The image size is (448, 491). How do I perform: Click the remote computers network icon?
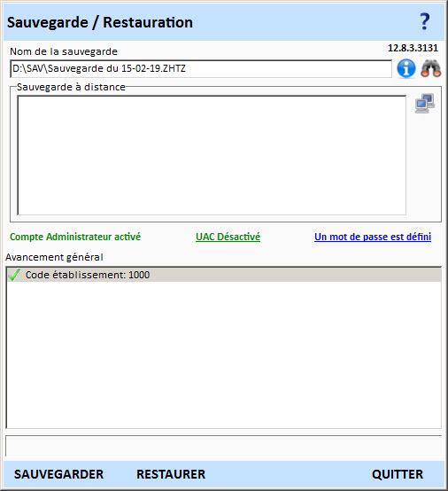pyautogui.click(x=424, y=104)
